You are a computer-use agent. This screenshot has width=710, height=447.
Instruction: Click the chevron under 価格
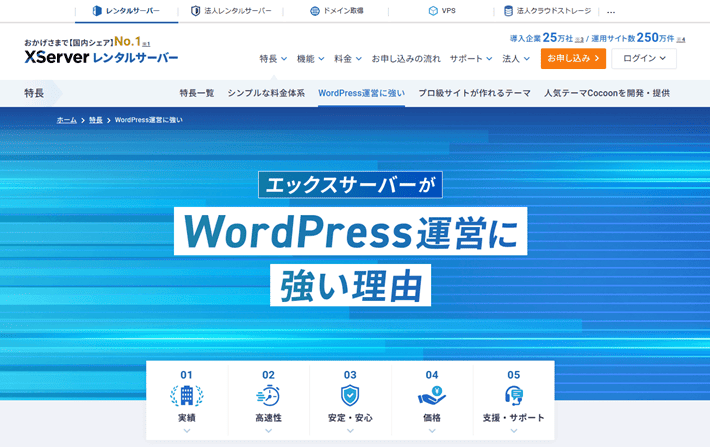[x=432, y=431]
